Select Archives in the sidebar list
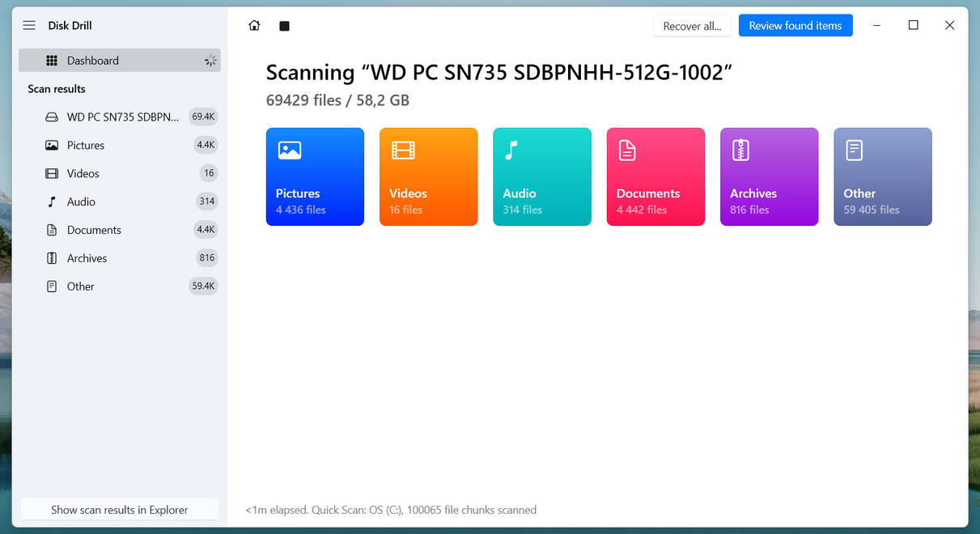The image size is (980, 534). click(120, 259)
